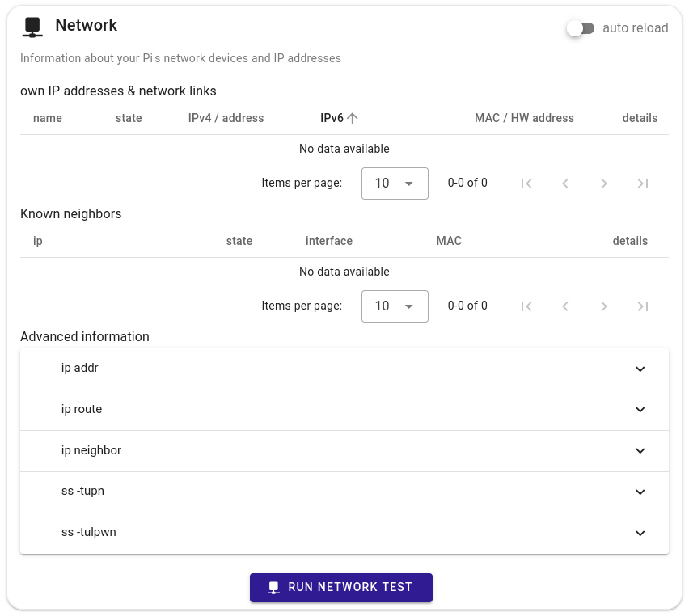Go to first page of Known neighbors table
689x616 pixels.
tap(526, 306)
